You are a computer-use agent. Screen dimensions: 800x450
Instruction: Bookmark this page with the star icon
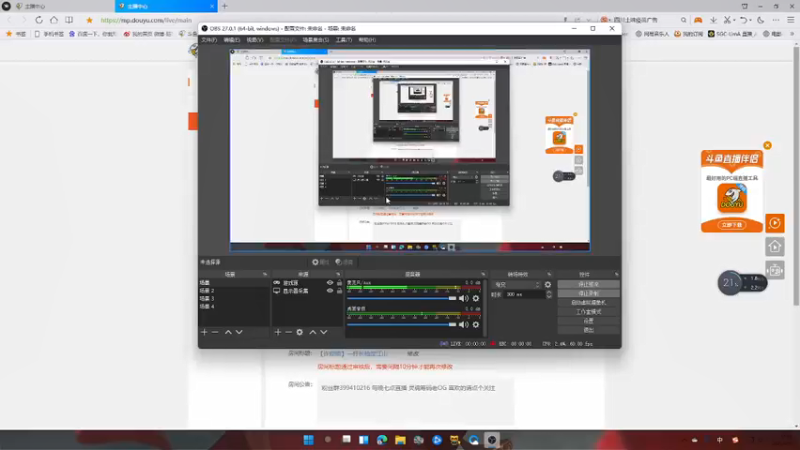(89, 20)
